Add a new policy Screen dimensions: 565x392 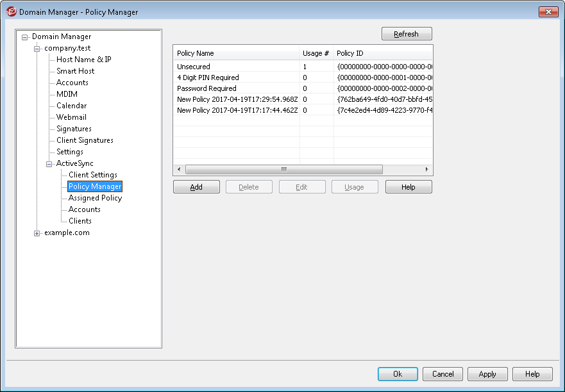tap(196, 187)
